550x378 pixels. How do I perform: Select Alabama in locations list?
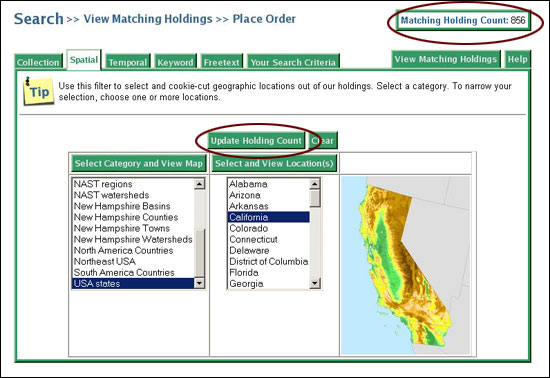269,184
